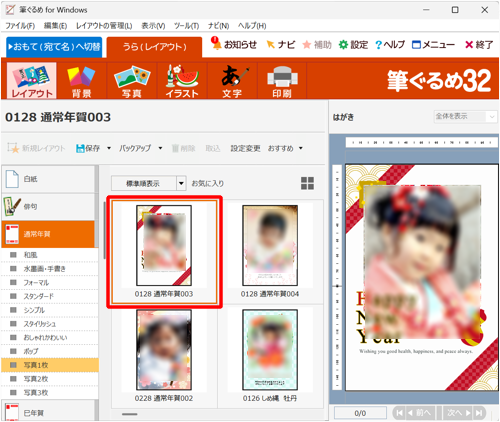Click the お知らせ notification bell icon
The image size is (500, 422).
click(216, 43)
